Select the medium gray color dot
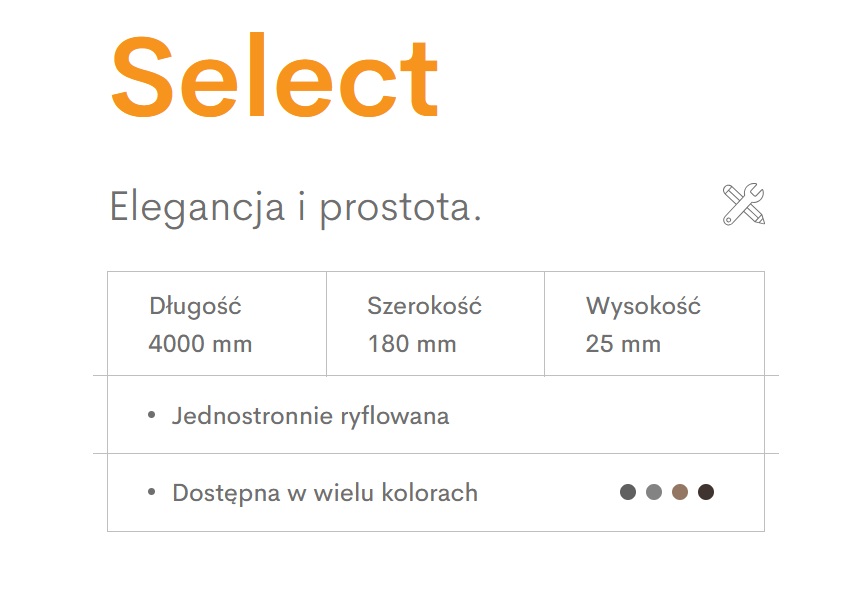 click(x=654, y=491)
